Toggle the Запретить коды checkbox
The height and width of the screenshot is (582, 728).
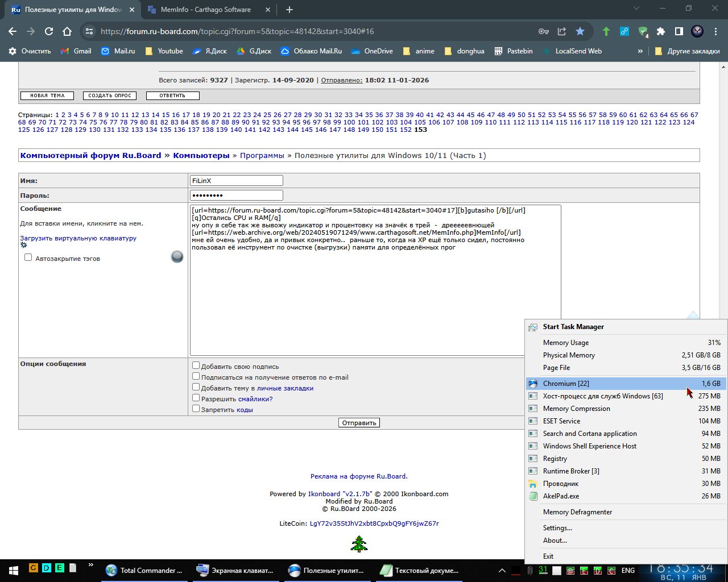(x=196, y=409)
